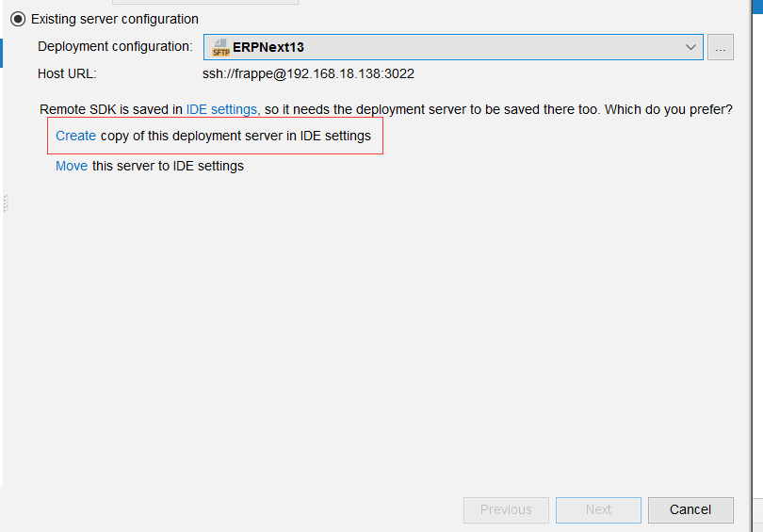763x532 pixels.
Task: Go forward with the Next button
Action: click(x=598, y=509)
